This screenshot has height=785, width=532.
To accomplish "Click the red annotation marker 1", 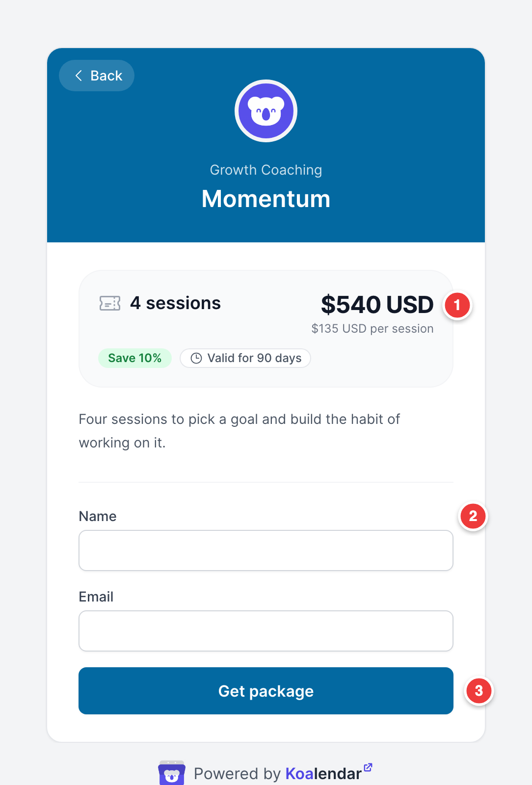I will [457, 305].
